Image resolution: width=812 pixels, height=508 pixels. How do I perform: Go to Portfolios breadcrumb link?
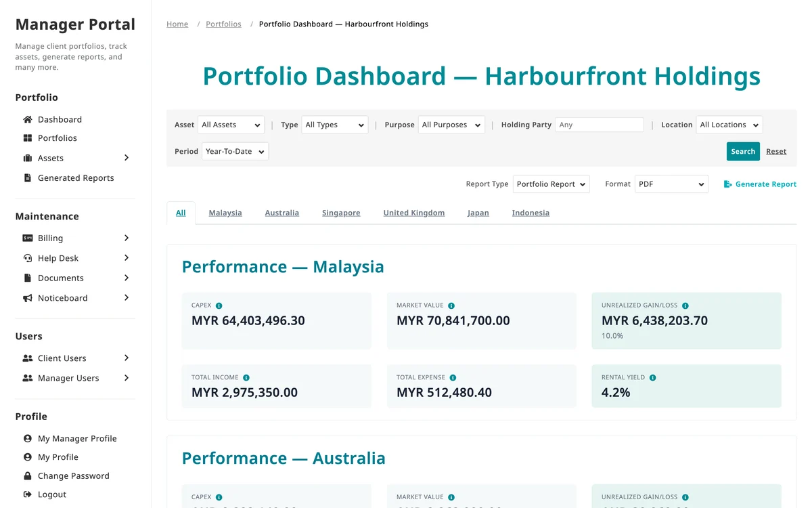[x=223, y=24]
